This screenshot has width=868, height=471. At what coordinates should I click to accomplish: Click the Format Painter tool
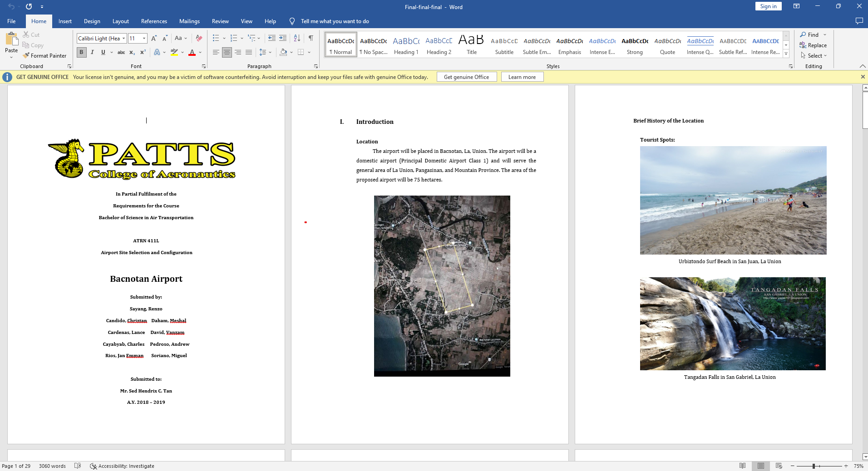[x=44, y=56]
